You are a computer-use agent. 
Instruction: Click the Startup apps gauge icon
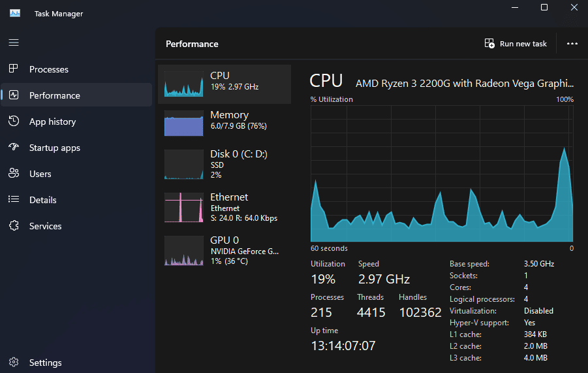click(x=14, y=147)
